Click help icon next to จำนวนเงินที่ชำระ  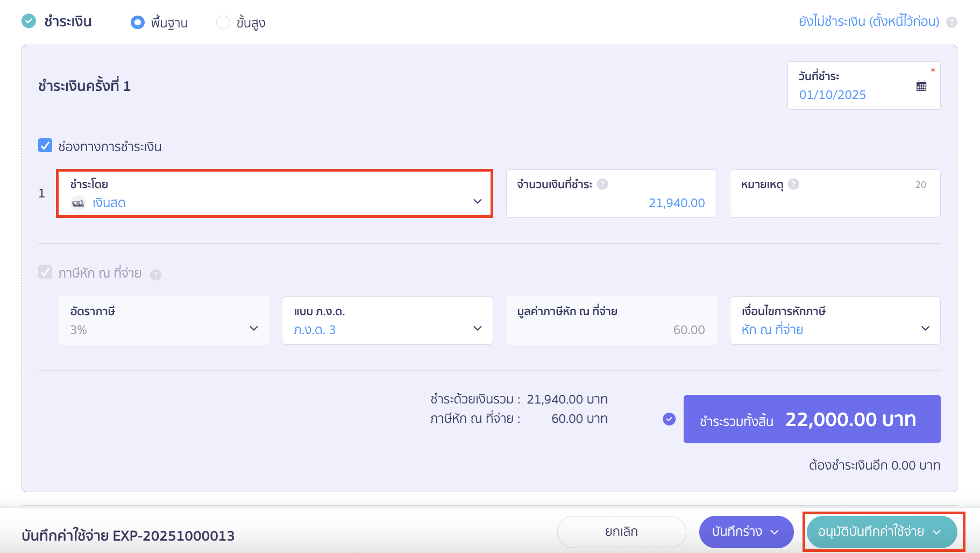pyautogui.click(x=603, y=183)
